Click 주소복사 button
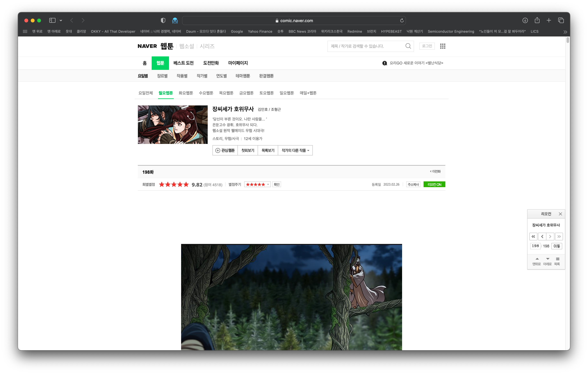This screenshot has height=374, width=588. click(413, 184)
